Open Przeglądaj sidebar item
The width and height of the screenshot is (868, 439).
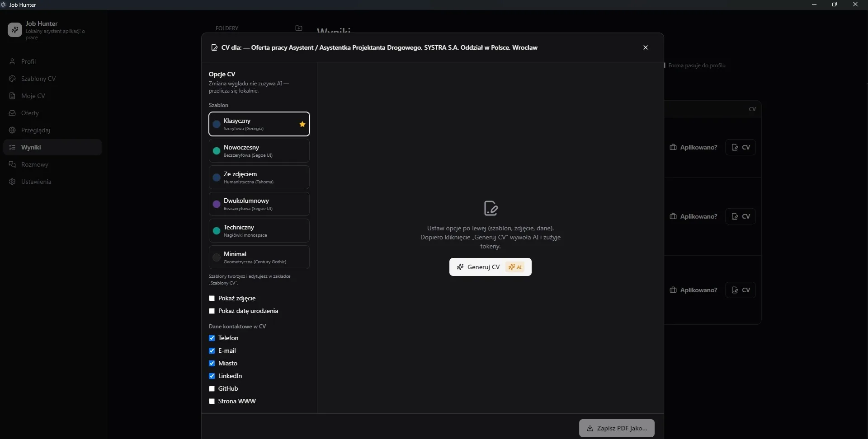point(52,130)
